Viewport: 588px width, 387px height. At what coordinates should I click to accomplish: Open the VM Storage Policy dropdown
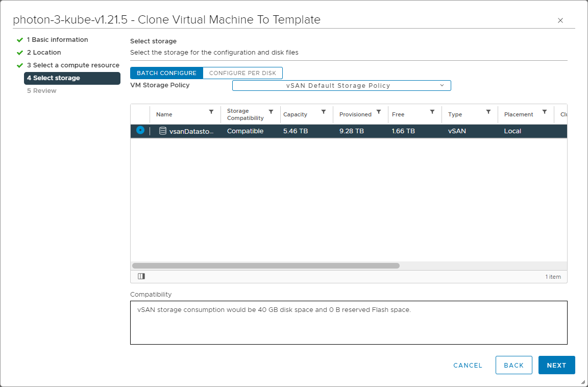341,85
